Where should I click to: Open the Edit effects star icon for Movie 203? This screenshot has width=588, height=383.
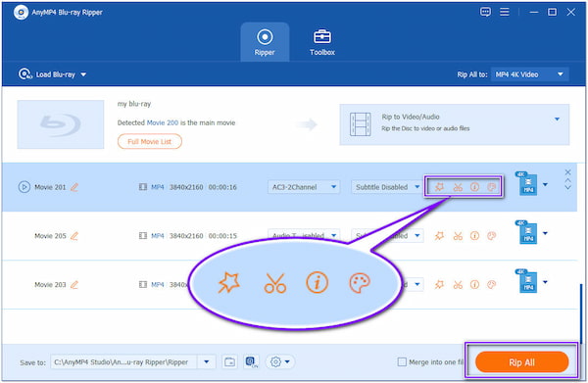(439, 285)
